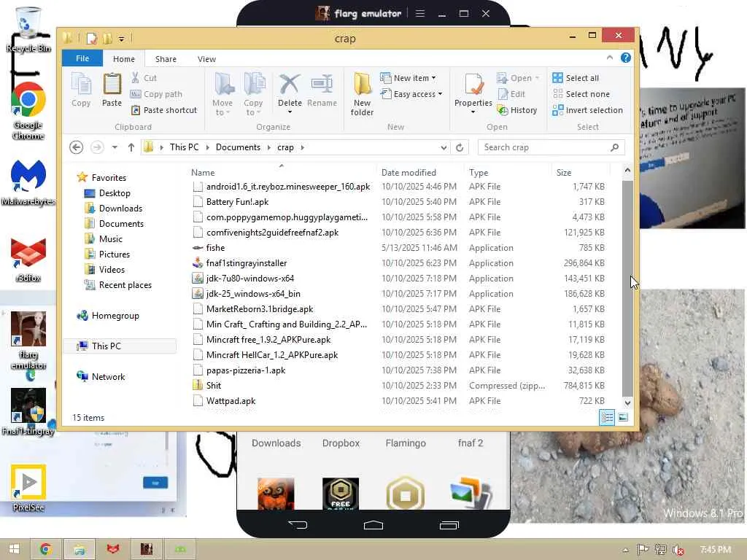
Task: Open the address bar history dropdown
Action: click(444, 147)
